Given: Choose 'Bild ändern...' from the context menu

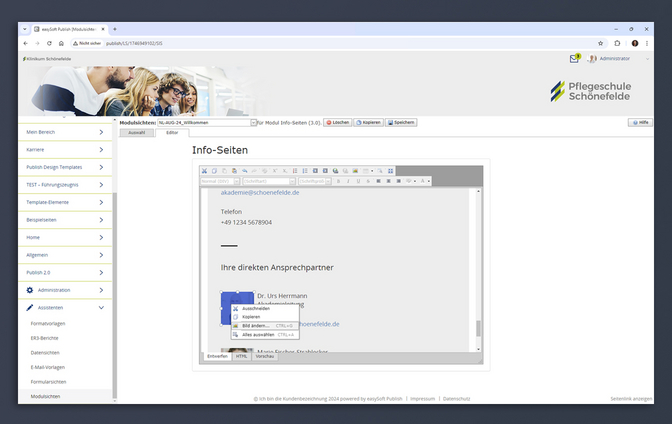Looking at the screenshot, I should coord(256,326).
